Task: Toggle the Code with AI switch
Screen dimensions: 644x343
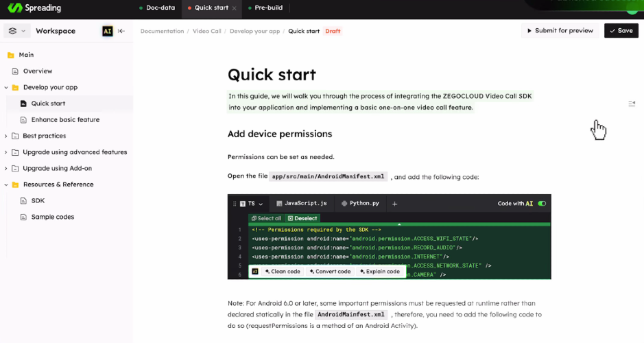Action: tap(542, 203)
